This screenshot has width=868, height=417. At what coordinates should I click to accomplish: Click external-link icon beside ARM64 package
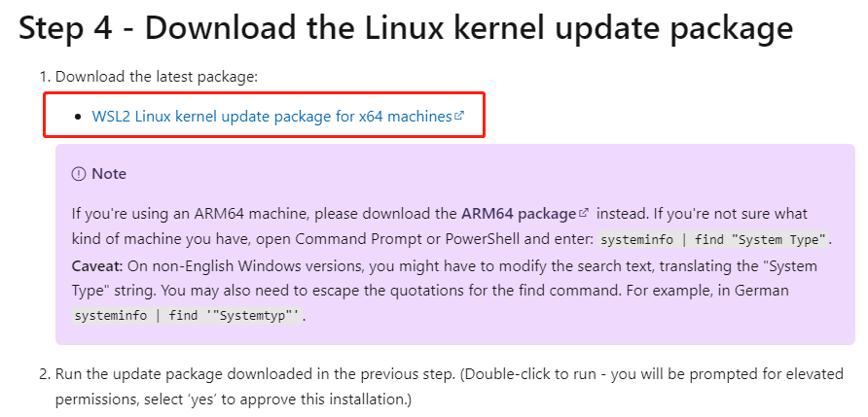point(584,212)
